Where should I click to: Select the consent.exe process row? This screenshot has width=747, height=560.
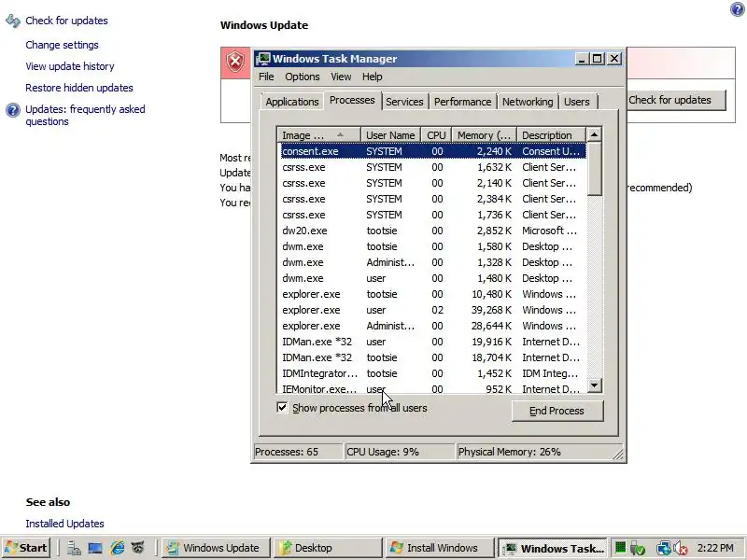(432, 151)
